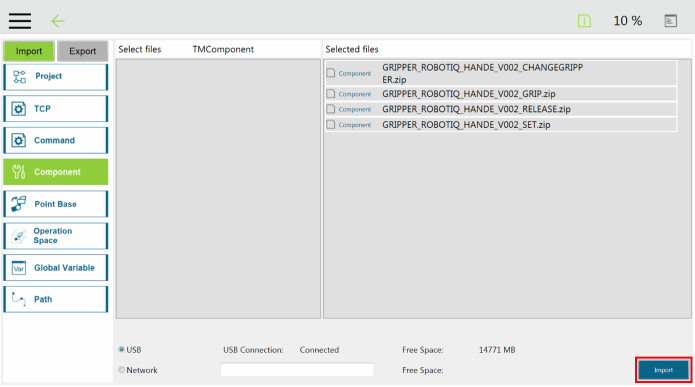Select the Network radio button
The width and height of the screenshot is (695, 387).
[x=121, y=370]
